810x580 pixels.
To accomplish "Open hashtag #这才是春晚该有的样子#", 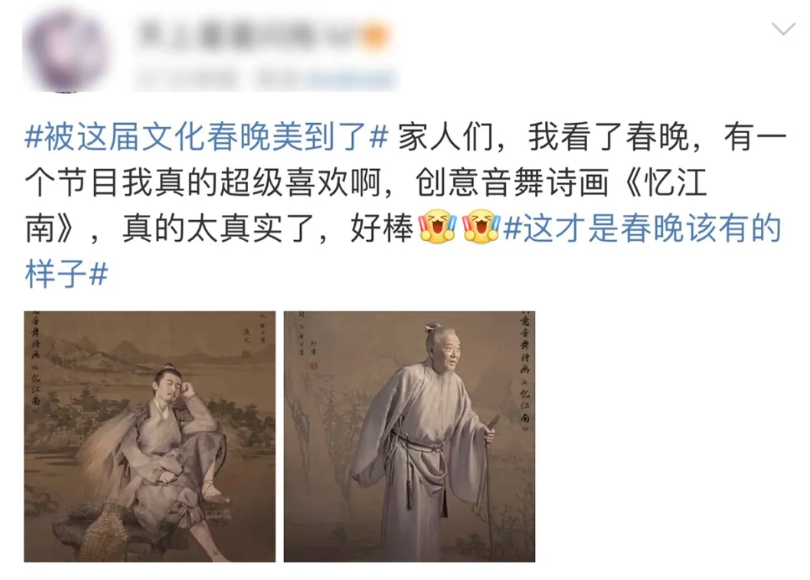I will (403, 252).
